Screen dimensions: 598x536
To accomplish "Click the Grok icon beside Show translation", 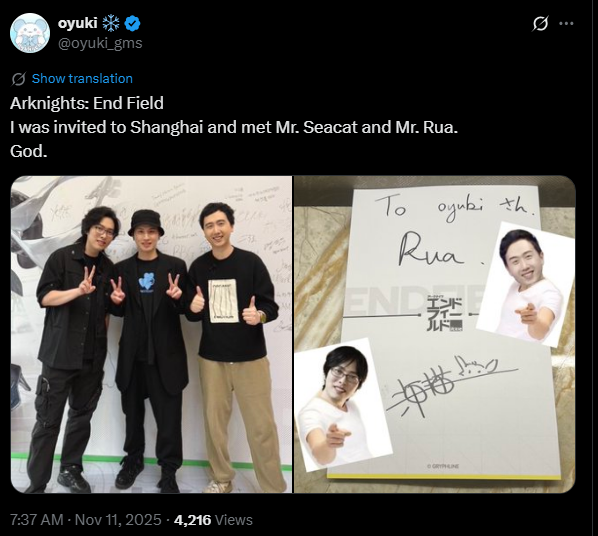I will 18,79.
